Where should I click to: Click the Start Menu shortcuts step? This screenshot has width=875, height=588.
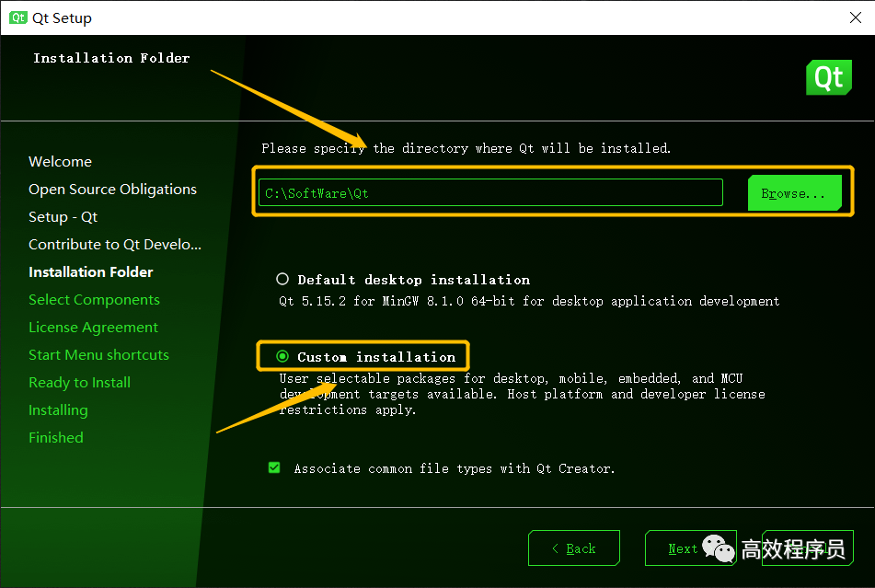coord(98,355)
